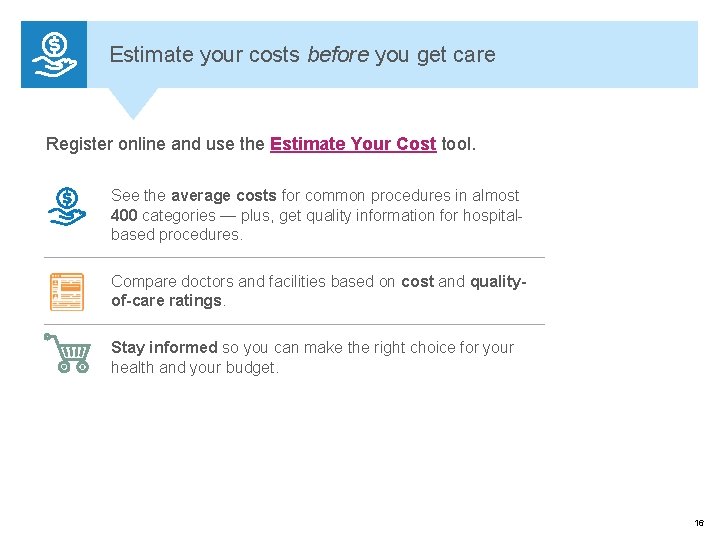Click the bold 'quality-of-care ratings' text
The width and height of the screenshot is (720, 540).
click(167, 301)
